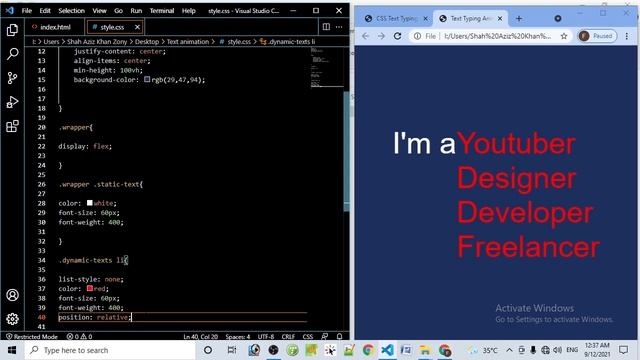Open the Accounts icon in the activity bar
This screenshot has width=640, height=360.
pos(12,295)
